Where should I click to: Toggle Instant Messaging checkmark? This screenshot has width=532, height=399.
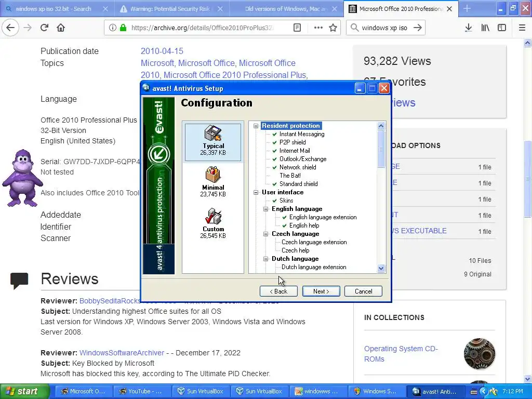(274, 135)
